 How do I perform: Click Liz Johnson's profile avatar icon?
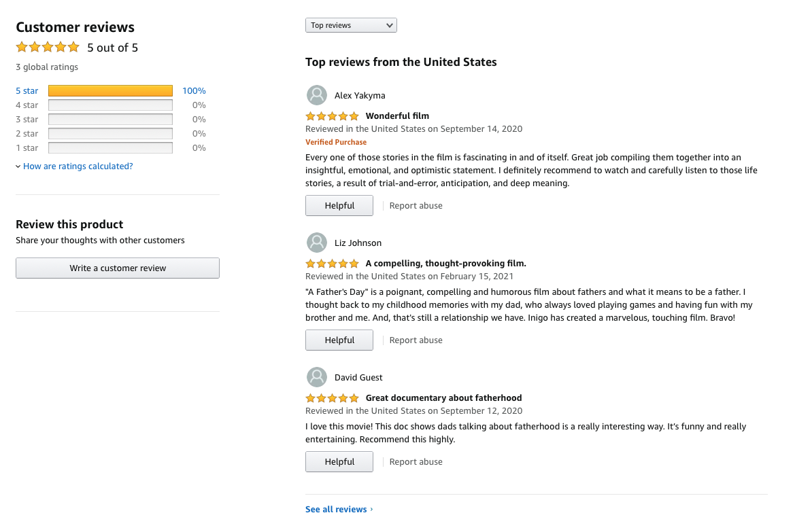pos(317,243)
